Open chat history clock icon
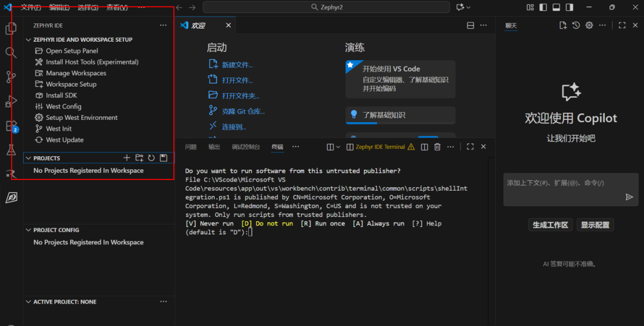 click(x=576, y=25)
